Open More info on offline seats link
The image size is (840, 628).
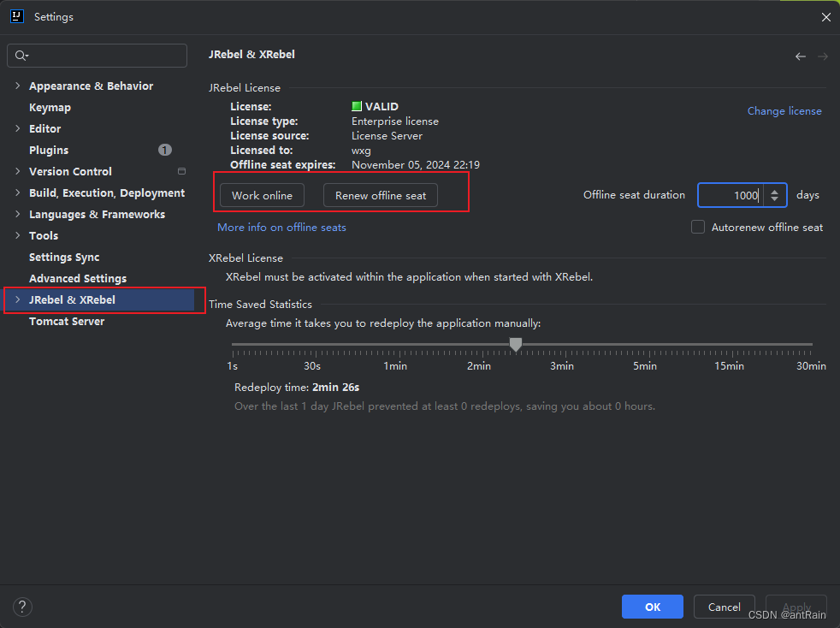pos(281,228)
